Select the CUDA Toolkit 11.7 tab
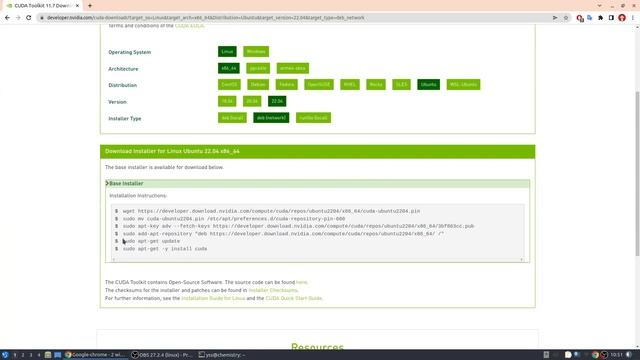640x360 pixels. click(42, 6)
